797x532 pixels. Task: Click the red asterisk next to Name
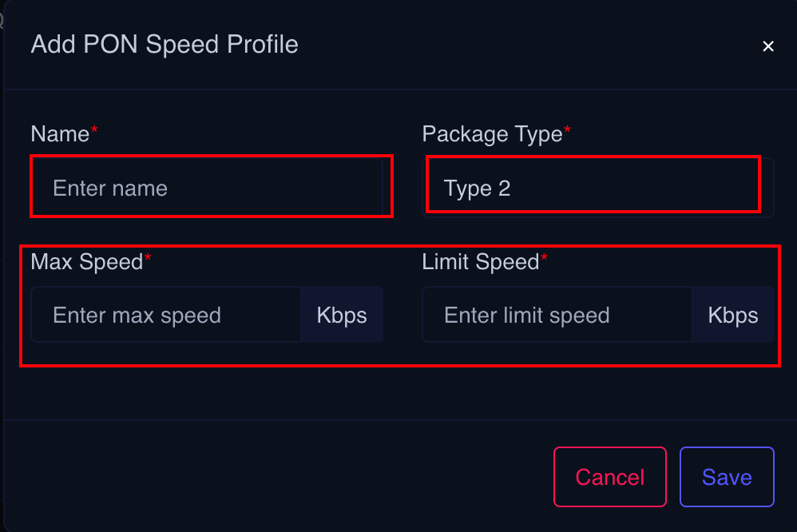click(94, 130)
